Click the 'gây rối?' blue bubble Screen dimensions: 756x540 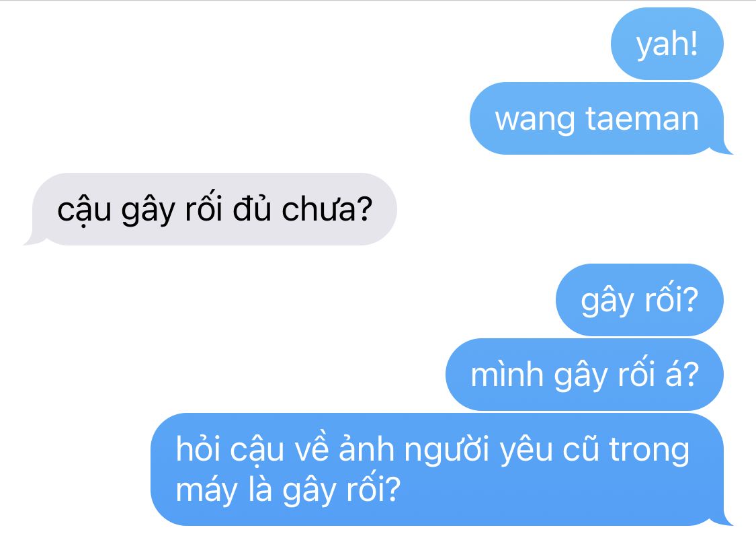639,300
